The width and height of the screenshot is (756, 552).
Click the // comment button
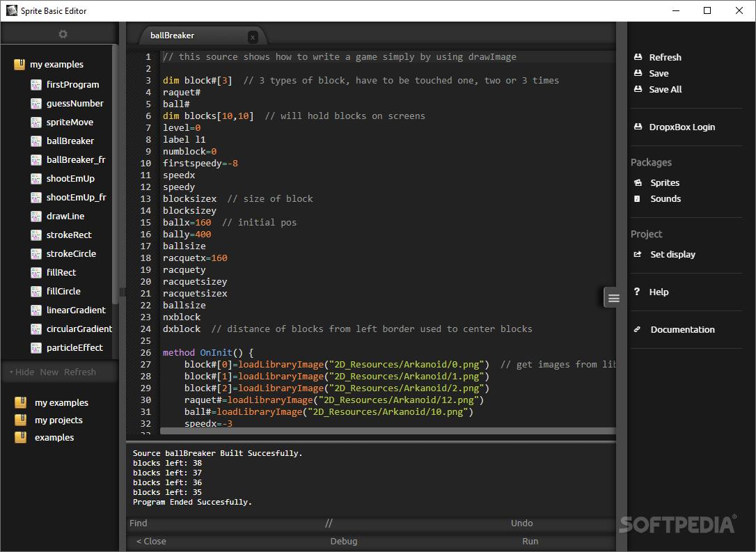[329, 523]
